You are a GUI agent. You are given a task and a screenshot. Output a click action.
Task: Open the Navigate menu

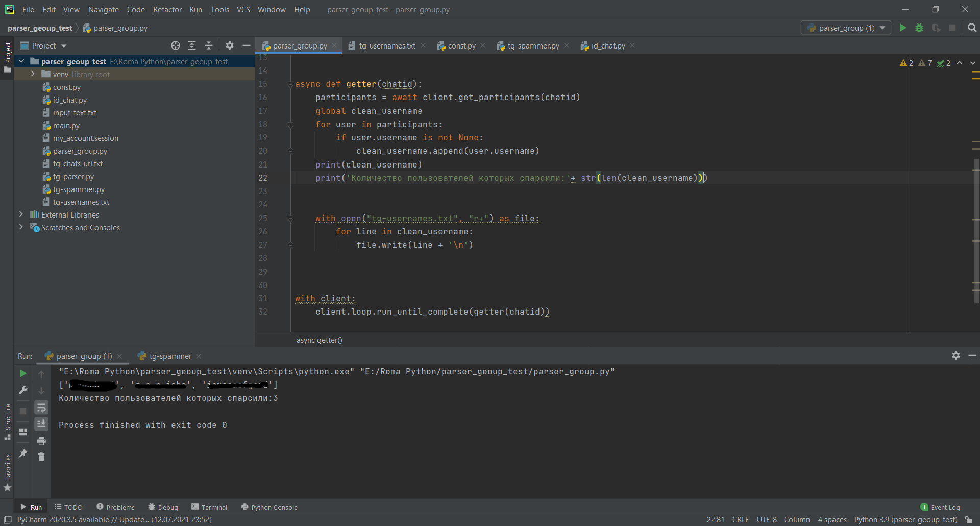pyautogui.click(x=103, y=9)
